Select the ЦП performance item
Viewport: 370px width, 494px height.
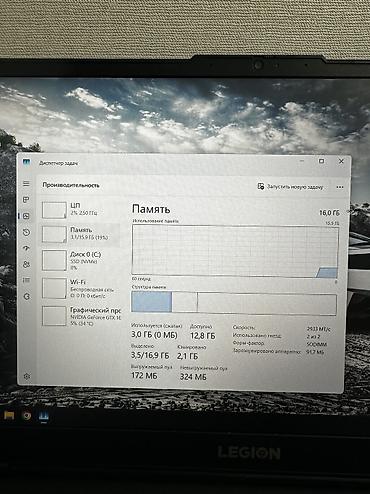80,210
